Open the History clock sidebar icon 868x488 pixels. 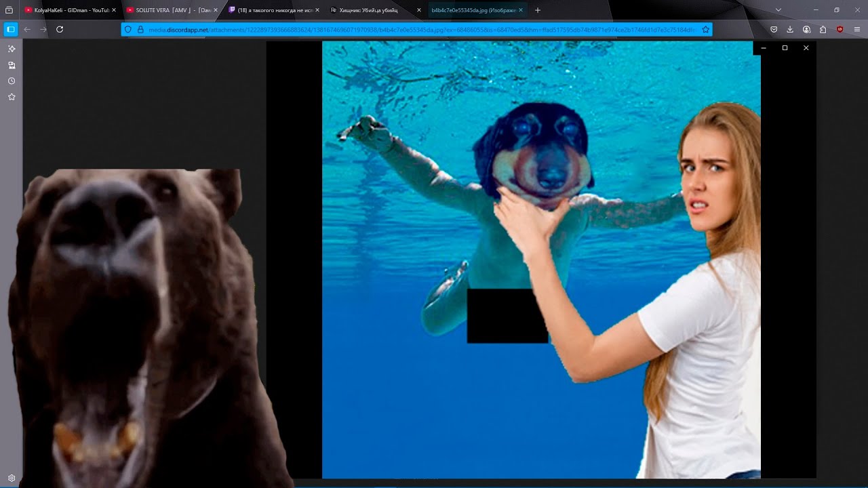pyautogui.click(x=12, y=81)
